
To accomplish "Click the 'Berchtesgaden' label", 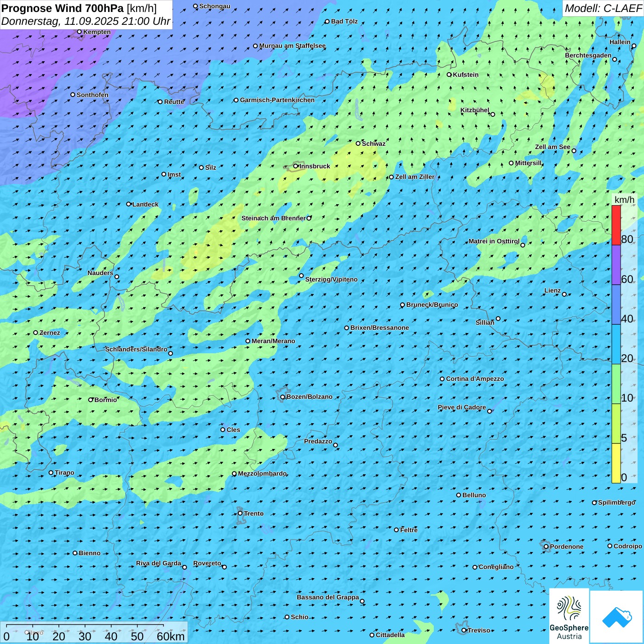I will [x=588, y=55].
